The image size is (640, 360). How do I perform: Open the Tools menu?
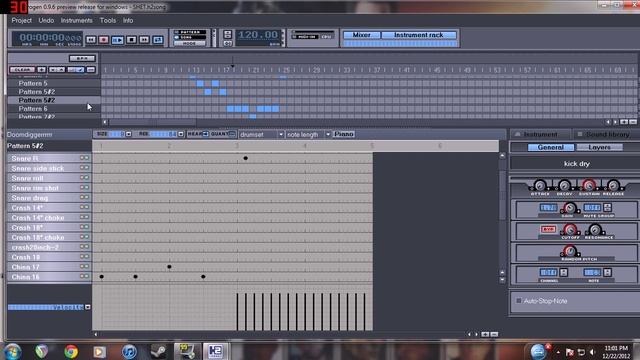point(108,20)
